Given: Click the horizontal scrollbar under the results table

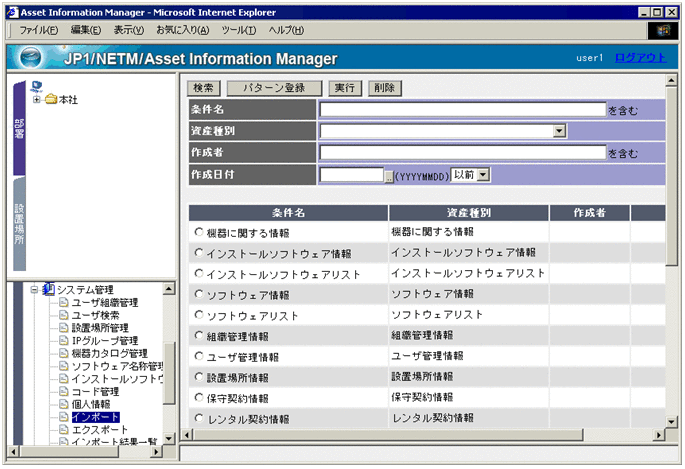Looking at the screenshot, I should pyautogui.click(x=420, y=435).
